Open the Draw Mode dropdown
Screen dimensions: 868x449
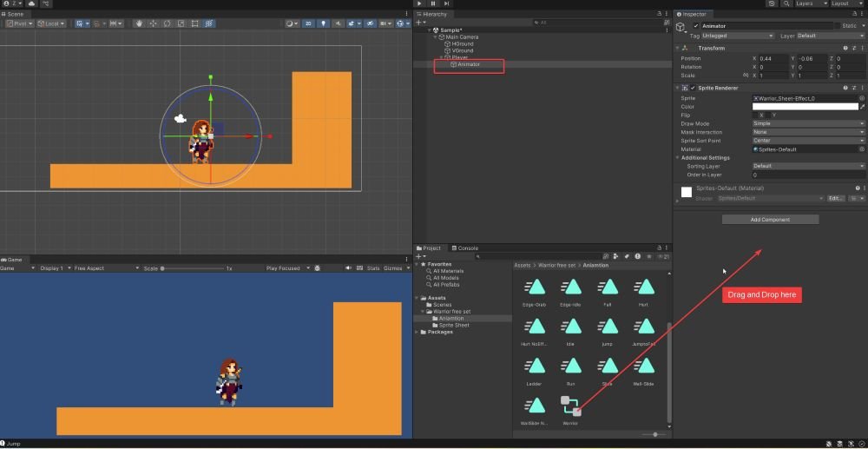coord(808,123)
